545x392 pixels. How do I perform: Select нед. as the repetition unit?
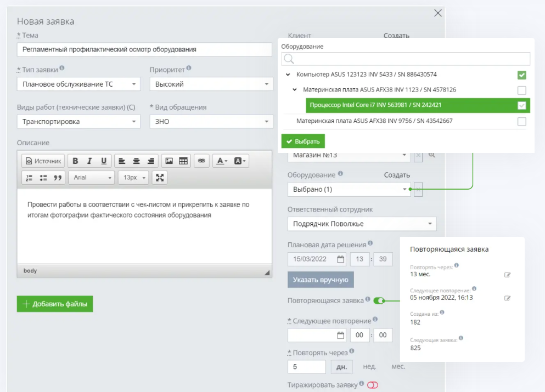(371, 366)
